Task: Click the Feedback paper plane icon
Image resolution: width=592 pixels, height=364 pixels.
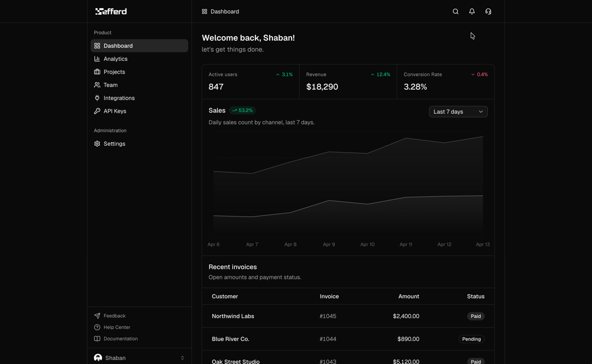Action: click(x=97, y=316)
